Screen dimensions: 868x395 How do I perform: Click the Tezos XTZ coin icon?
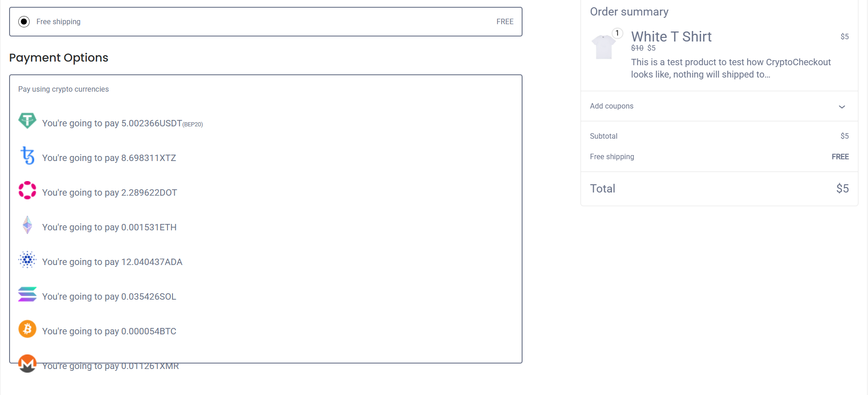coord(27,156)
